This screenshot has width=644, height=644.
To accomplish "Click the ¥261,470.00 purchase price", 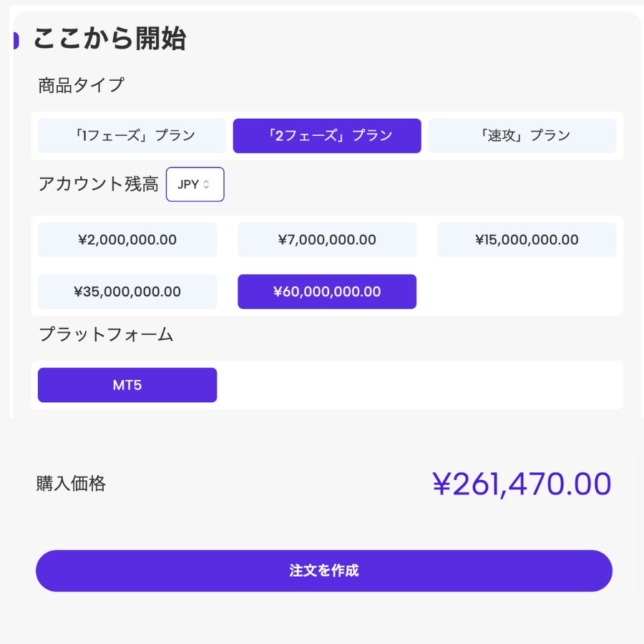I will coord(522,484).
